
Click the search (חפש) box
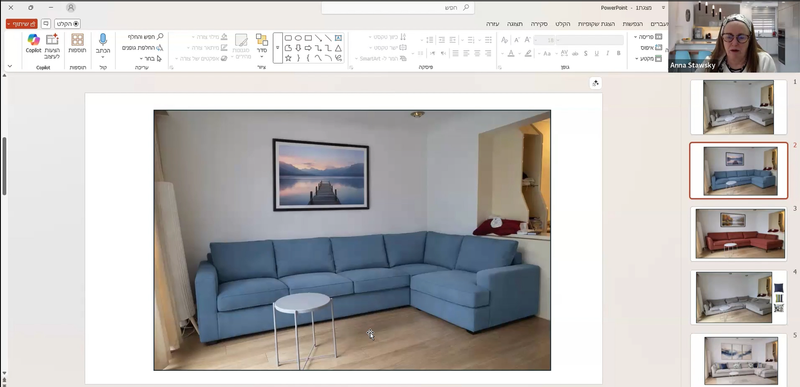pos(398,8)
